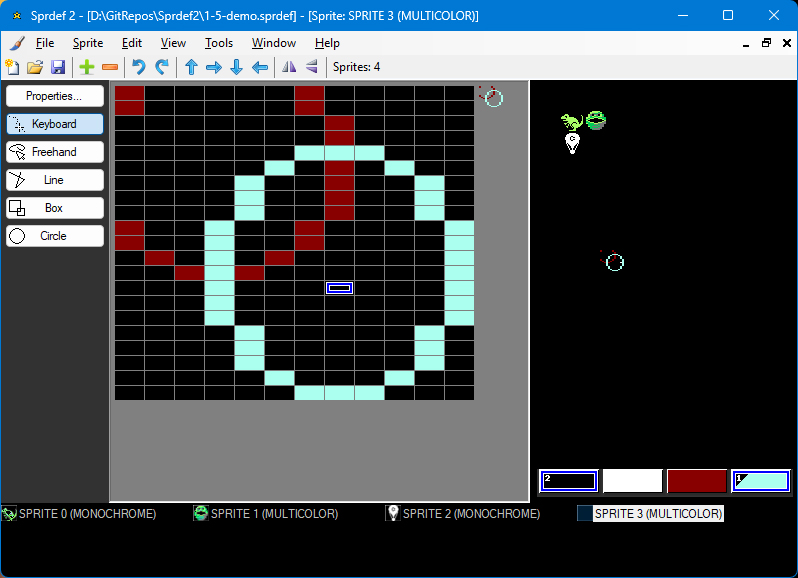798x578 pixels.
Task: Select the Line drawing tool
Action: coord(55,180)
